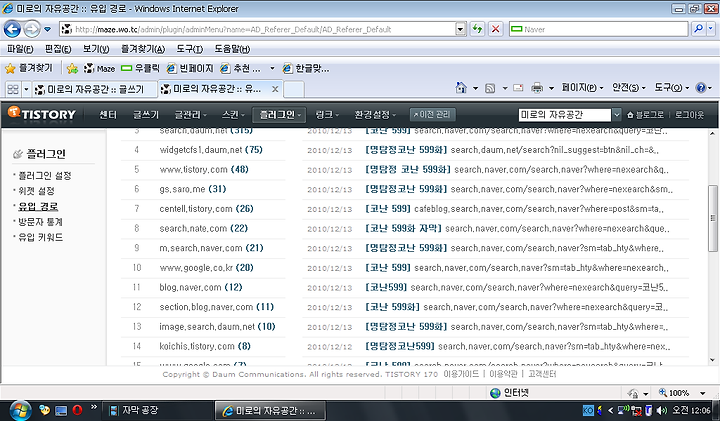The height and width of the screenshot is (421, 720).
Task: Open 글관리 menu in Tistory navigation
Action: click(x=190, y=115)
